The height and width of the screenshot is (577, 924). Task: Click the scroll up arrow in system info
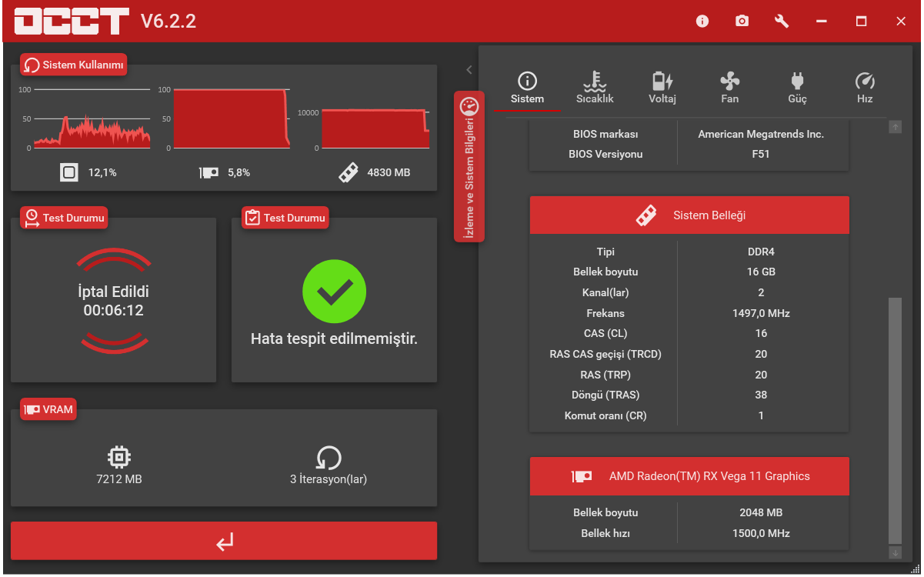click(x=895, y=126)
